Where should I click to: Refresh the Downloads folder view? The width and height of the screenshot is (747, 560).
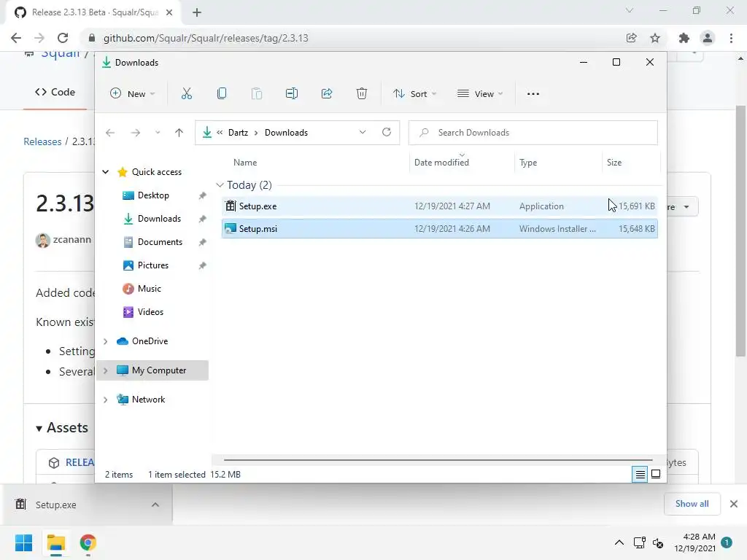(387, 133)
